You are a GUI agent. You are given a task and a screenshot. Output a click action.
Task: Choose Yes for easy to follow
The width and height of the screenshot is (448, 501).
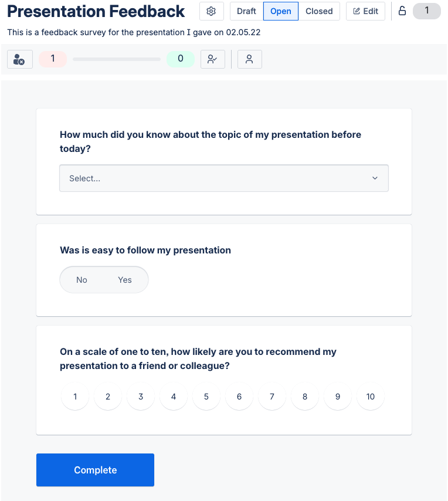(124, 280)
